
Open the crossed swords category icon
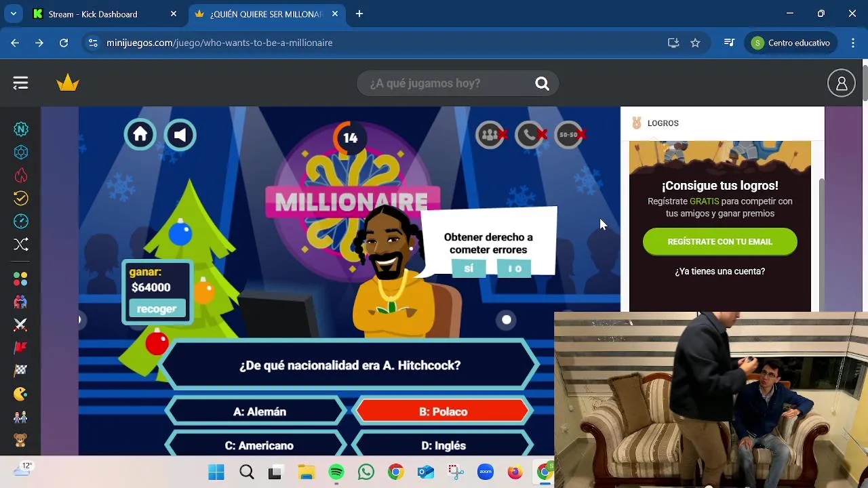click(21, 325)
